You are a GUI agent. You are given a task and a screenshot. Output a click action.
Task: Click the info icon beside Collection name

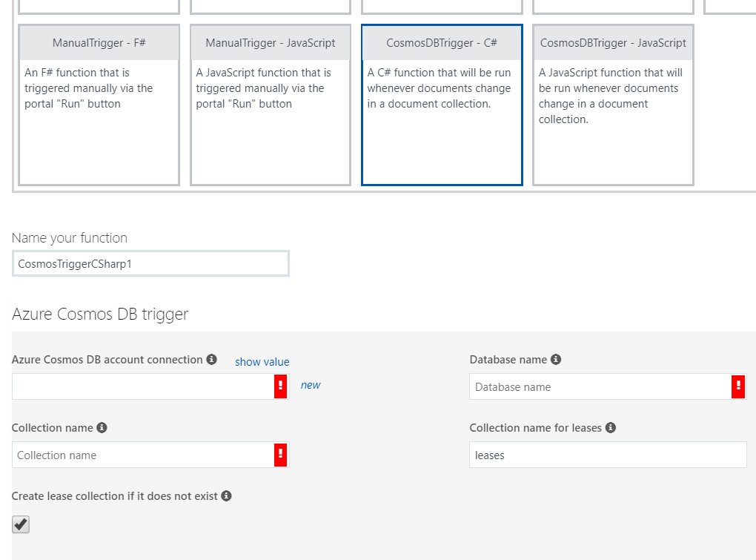pyautogui.click(x=103, y=427)
